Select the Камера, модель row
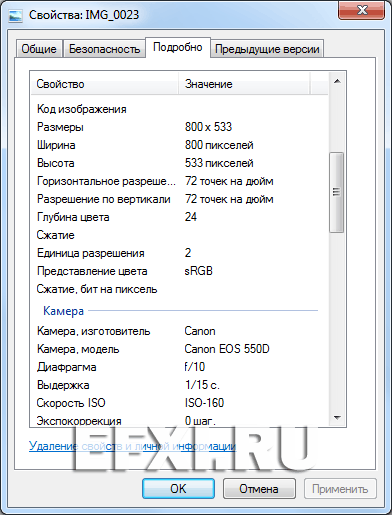The image size is (392, 515). [179, 349]
